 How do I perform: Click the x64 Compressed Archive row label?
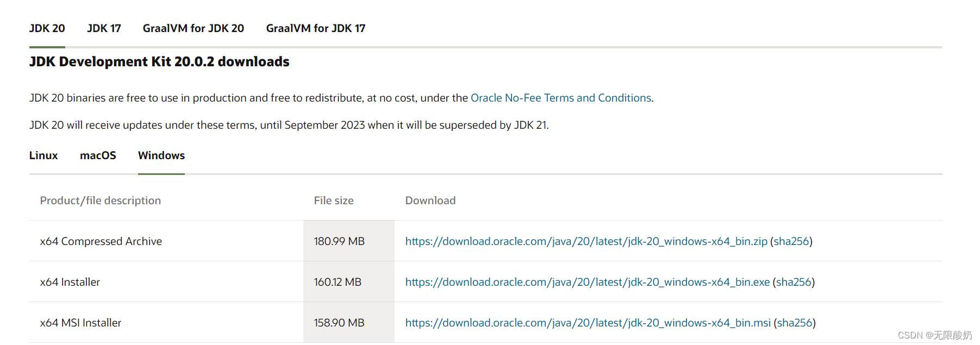click(x=101, y=241)
